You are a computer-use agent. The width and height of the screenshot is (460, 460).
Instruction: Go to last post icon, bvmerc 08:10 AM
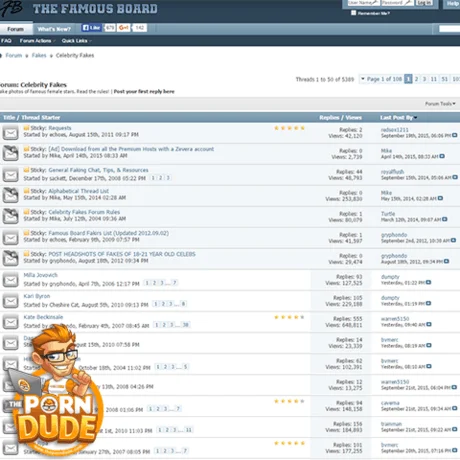pyautogui.click(x=429, y=366)
